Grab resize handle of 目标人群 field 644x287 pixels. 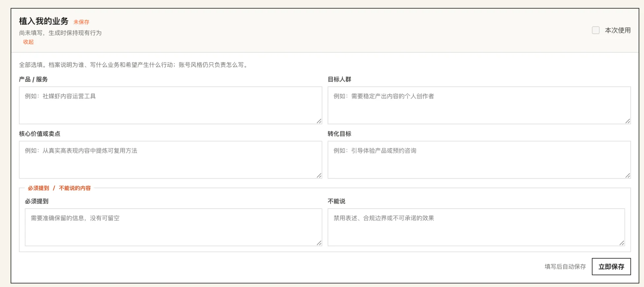click(x=627, y=121)
